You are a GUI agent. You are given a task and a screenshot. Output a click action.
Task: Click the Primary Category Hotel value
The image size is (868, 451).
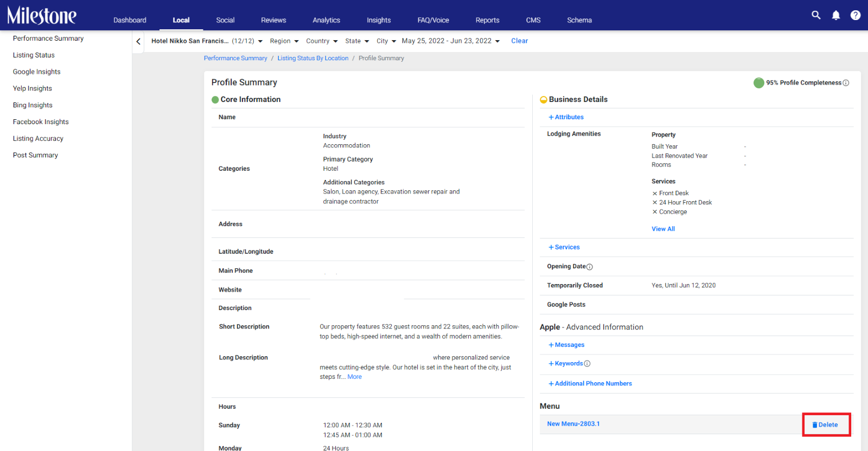click(330, 169)
